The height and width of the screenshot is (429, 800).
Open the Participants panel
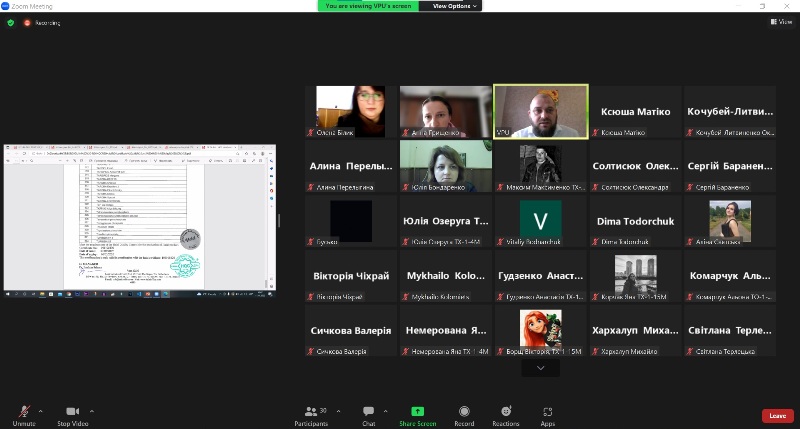pos(311,416)
